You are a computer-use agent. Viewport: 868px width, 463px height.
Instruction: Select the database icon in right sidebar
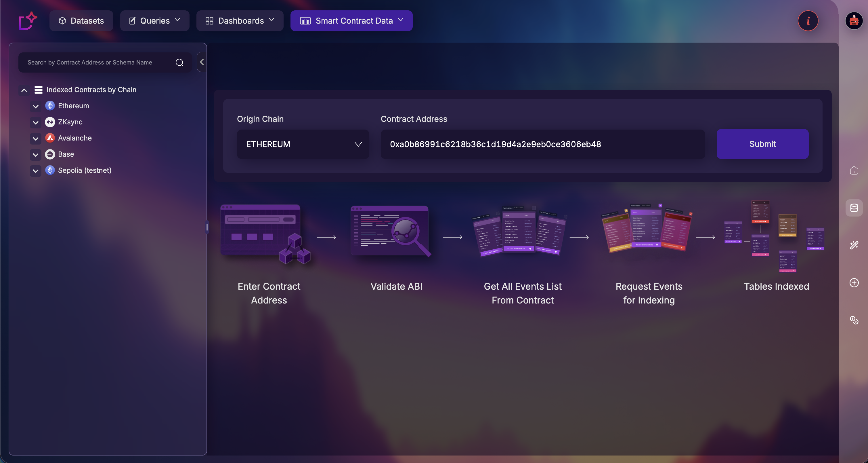pos(854,208)
